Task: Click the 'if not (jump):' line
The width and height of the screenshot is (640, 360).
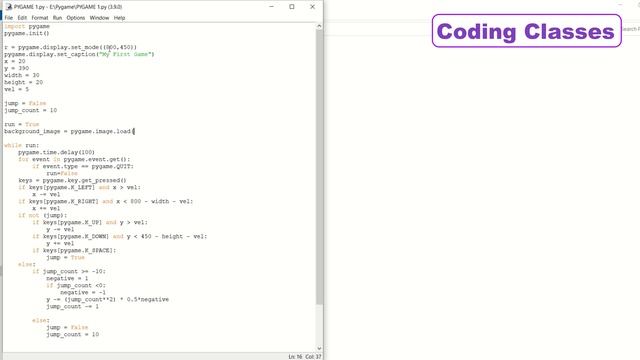Action: pyautogui.click(x=42, y=215)
